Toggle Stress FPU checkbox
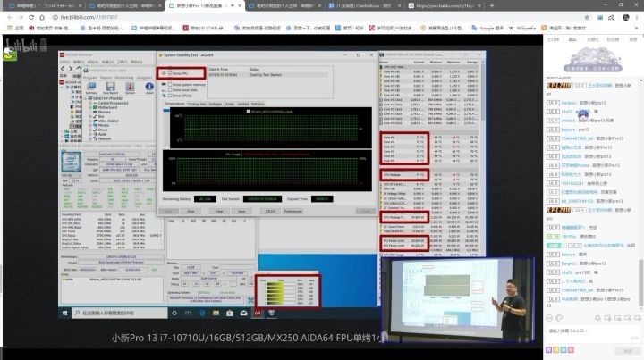The height and width of the screenshot is (360, 644). coord(170,73)
